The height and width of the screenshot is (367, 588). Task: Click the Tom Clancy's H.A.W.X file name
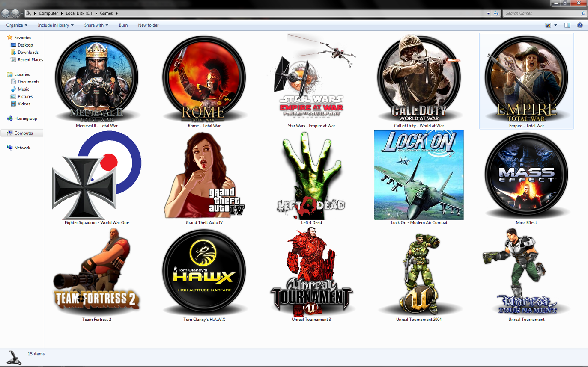(204, 320)
